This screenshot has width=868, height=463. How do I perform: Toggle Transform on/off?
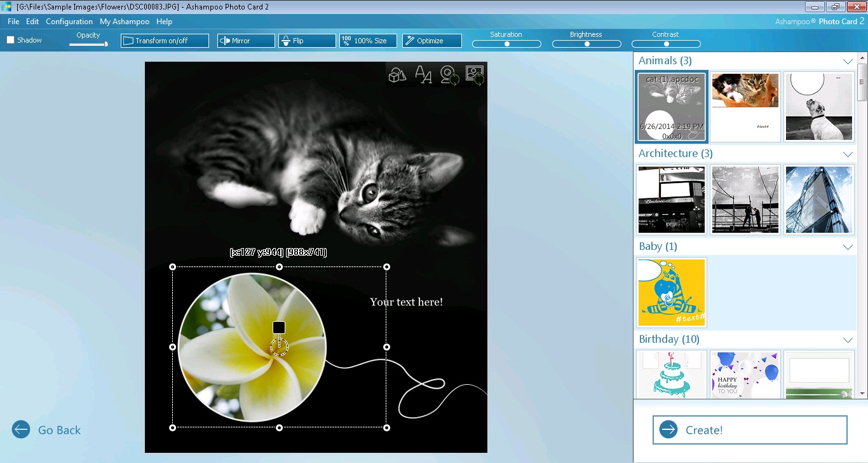point(165,41)
